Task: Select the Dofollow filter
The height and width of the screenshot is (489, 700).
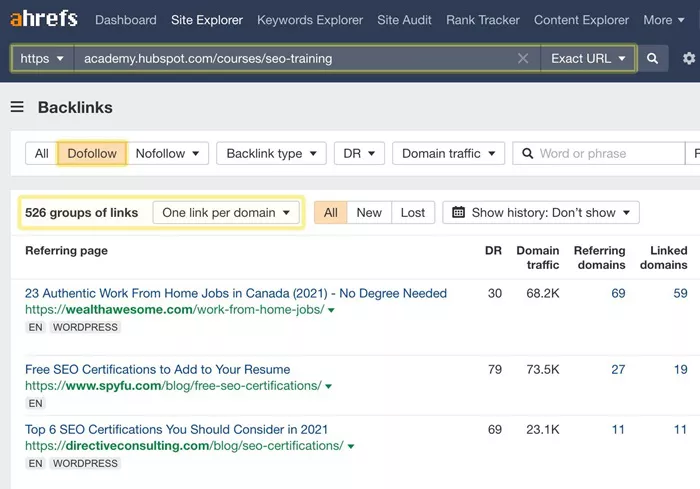Action: click(92, 154)
